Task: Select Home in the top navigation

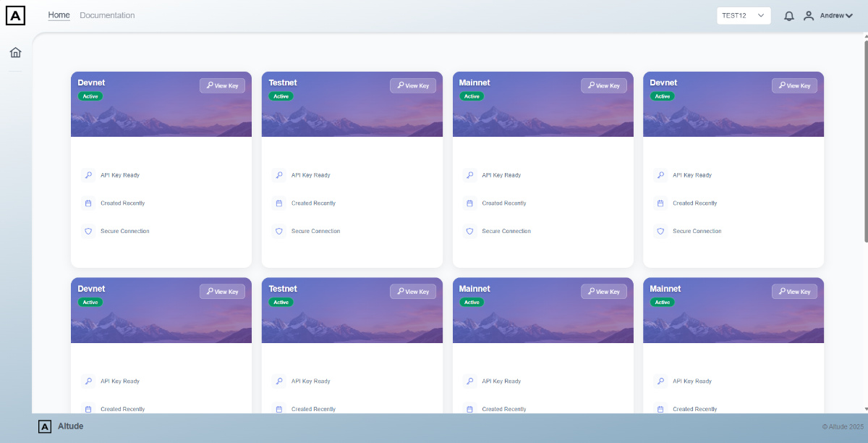Action: tap(59, 15)
